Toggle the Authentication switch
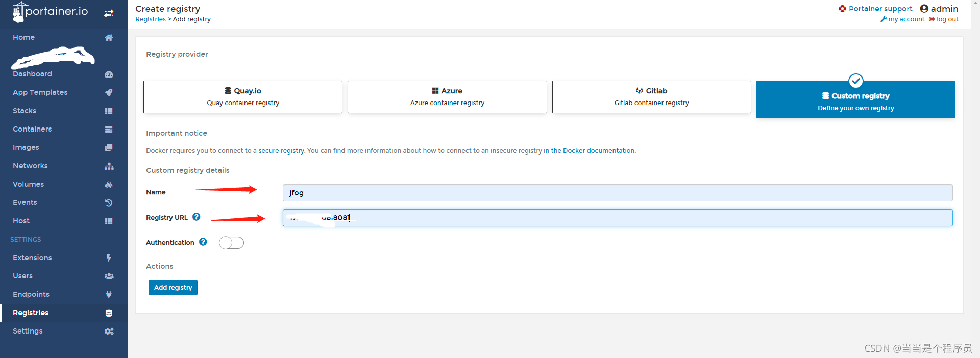This screenshot has width=980, height=358. (231, 243)
